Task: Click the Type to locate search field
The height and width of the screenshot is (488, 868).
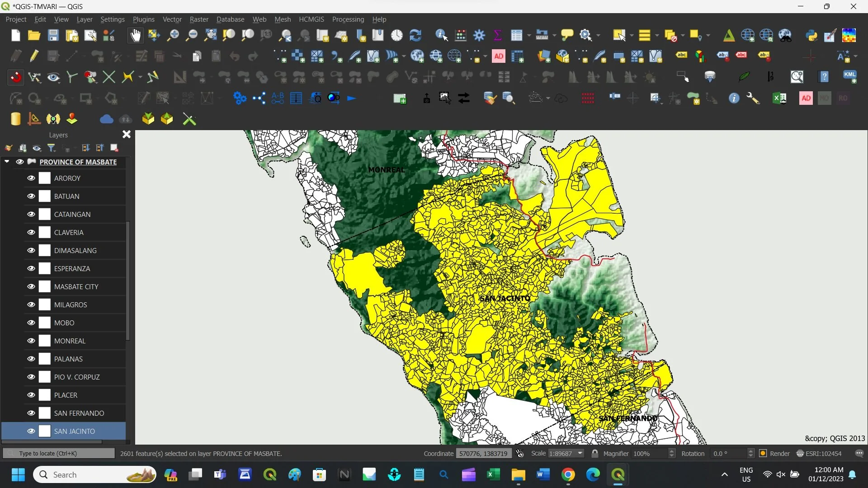Action: pyautogui.click(x=59, y=453)
